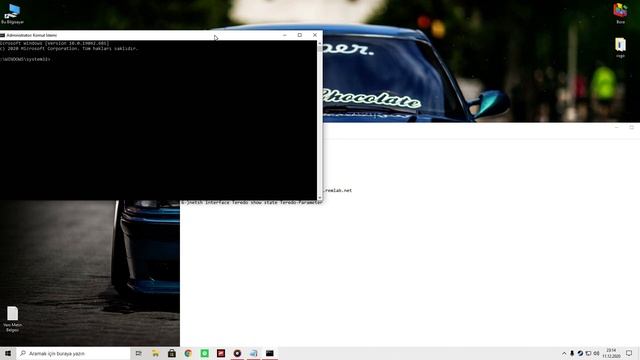This screenshot has width=640, height=360.
Task: Open the black disc recorder taskbar icon
Action: [237, 353]
